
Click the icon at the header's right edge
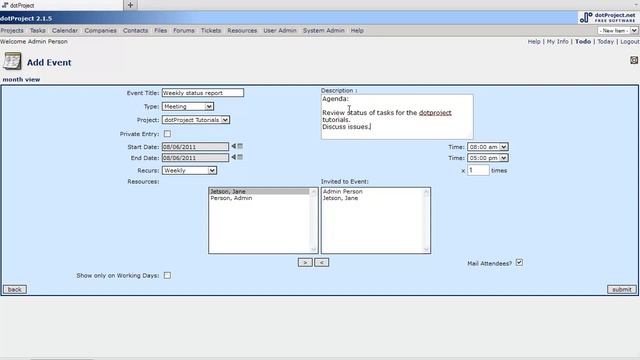(633, 60)
